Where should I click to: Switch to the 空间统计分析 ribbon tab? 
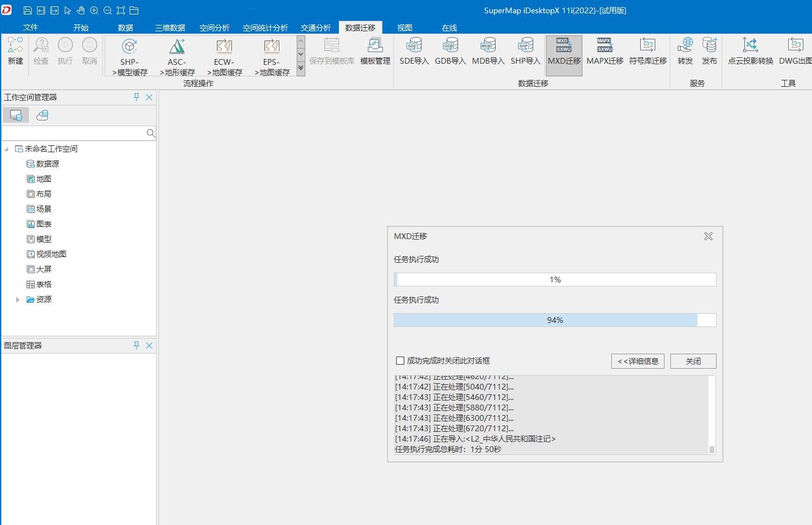click(x=265, y=28)
